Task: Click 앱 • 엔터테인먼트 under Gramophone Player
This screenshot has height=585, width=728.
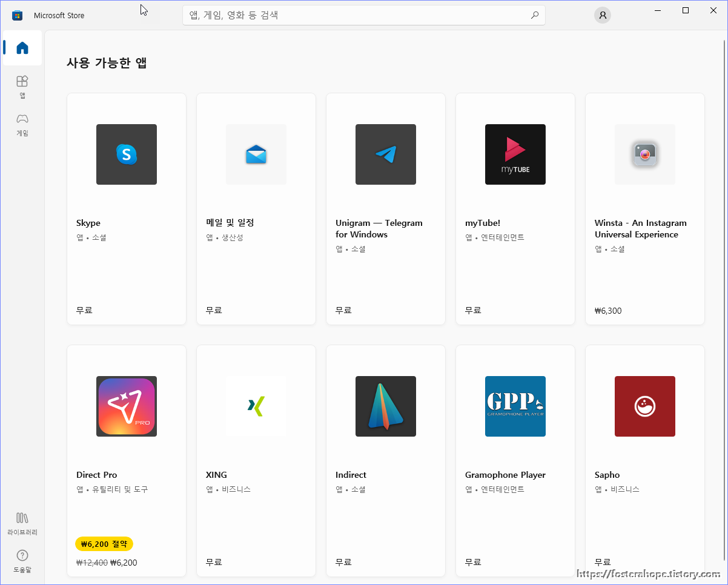Action: click(x=495, y=489)
